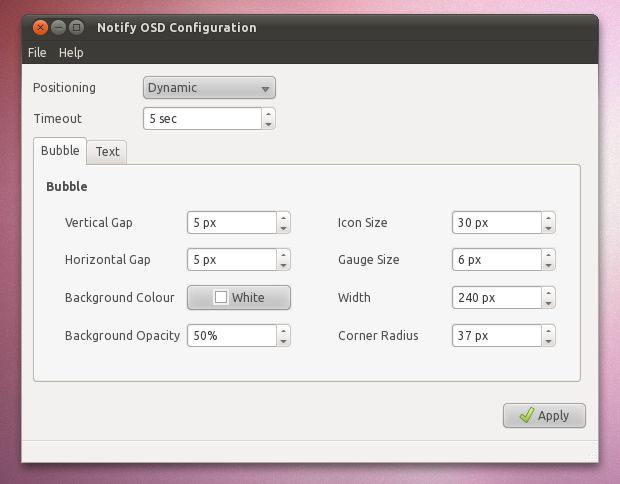Click the Horizontal Gap input field
The height and width of the screenshot is (484, 620).
(232, 260)
